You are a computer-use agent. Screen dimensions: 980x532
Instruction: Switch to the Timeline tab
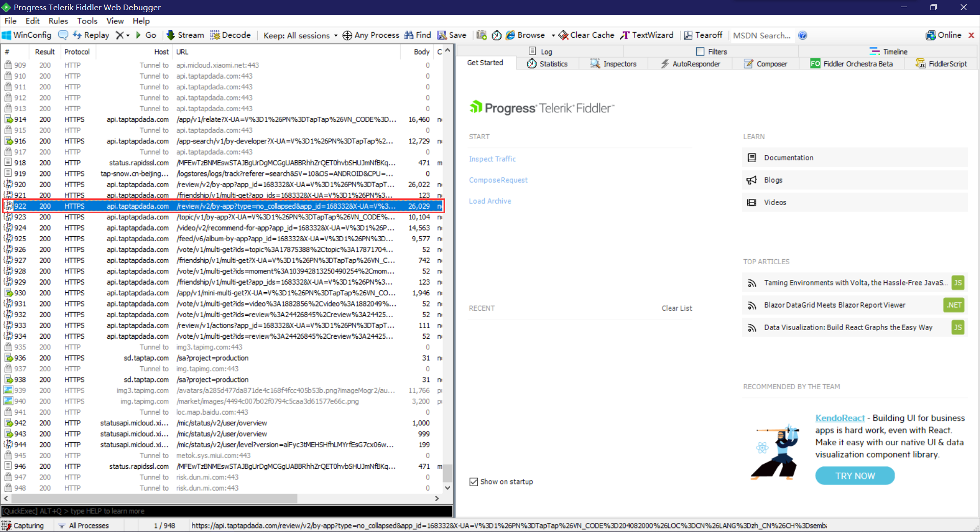pyautogui.click(x=889, y=52)
